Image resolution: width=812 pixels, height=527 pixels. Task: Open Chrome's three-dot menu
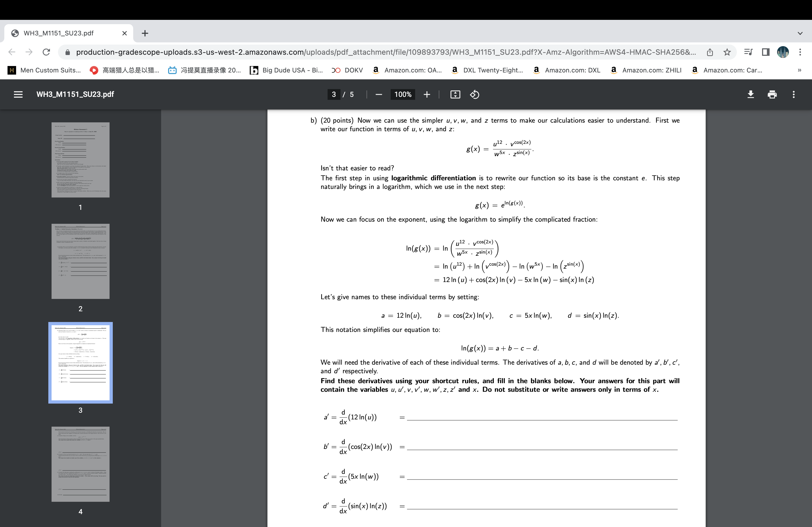[801, 52]
